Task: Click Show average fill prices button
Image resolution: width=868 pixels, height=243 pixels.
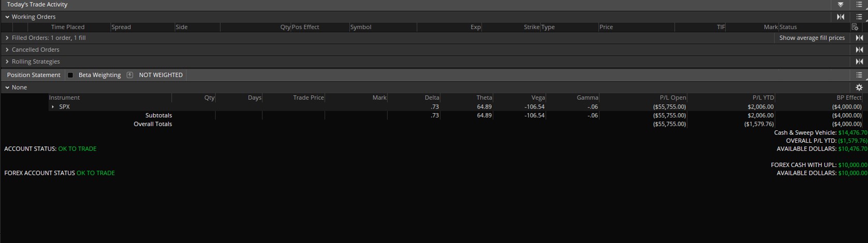Action: pyautogui.click(x=812, y=38)
